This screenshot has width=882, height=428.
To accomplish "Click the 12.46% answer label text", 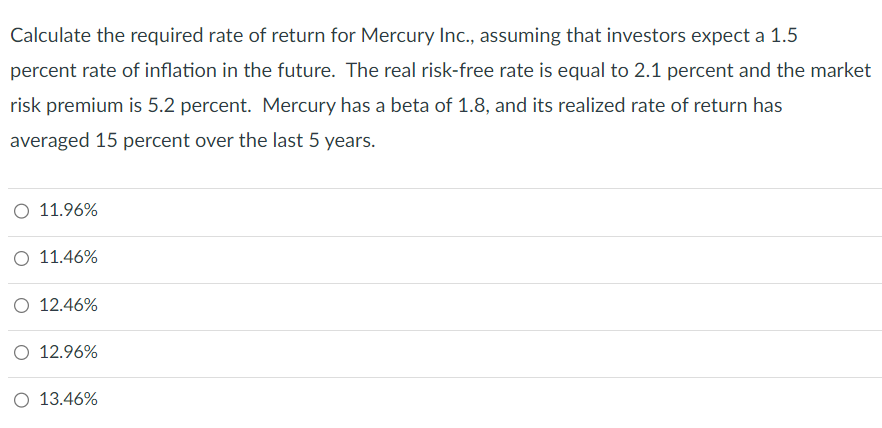I will pos(68,305).
